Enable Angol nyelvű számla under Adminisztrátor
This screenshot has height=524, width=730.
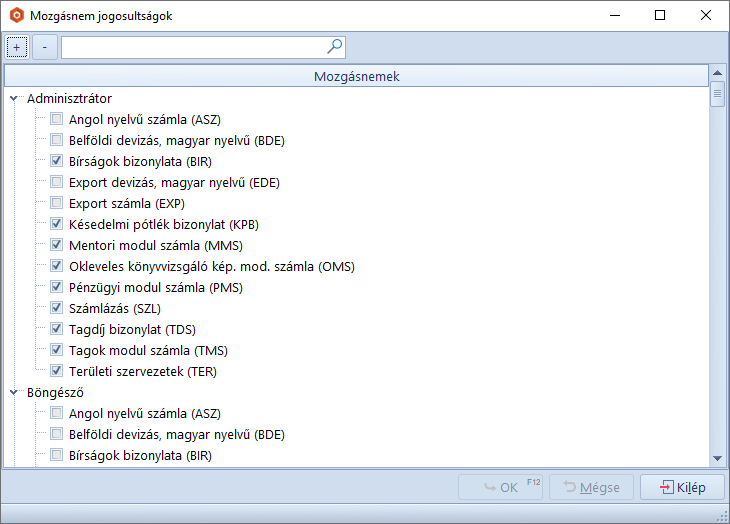pos(57,120)
